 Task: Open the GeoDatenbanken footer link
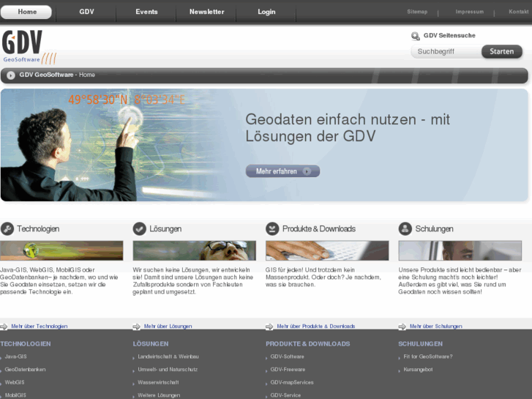pos(25,370)
